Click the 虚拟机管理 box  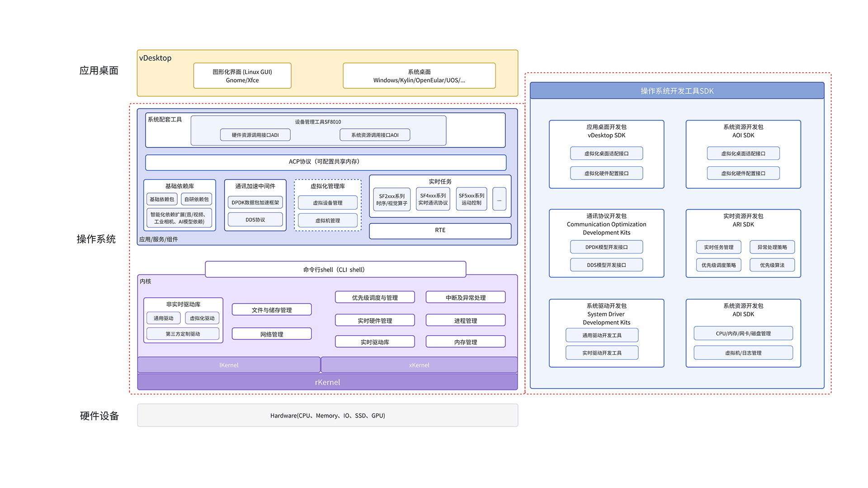[x=328, y=221]
